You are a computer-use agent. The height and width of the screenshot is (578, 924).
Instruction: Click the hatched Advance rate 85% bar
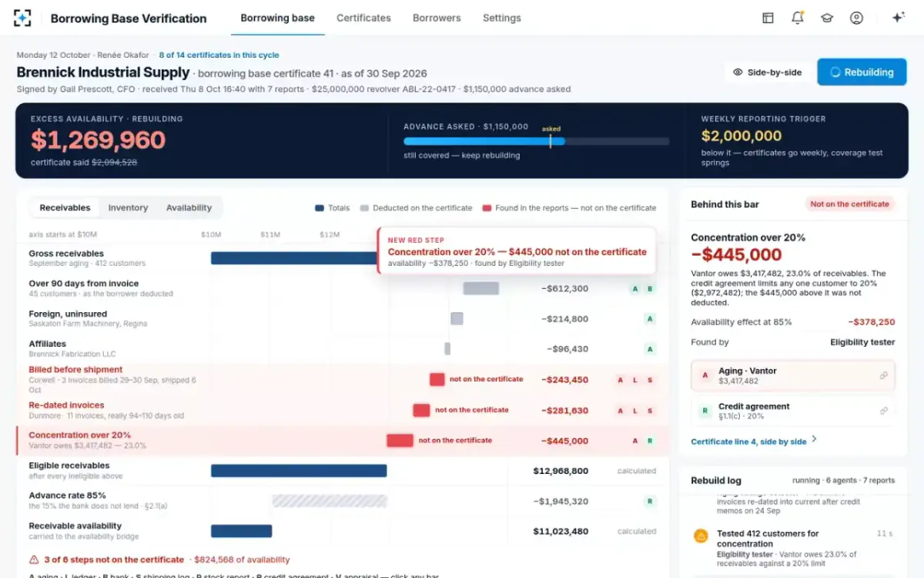pos(329,501)
